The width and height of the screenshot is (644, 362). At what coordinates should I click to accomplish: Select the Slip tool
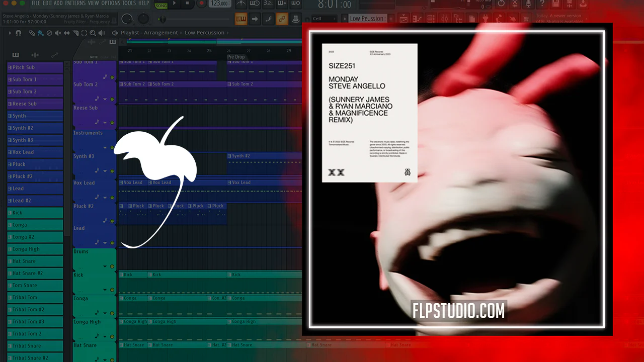point(66,33)
